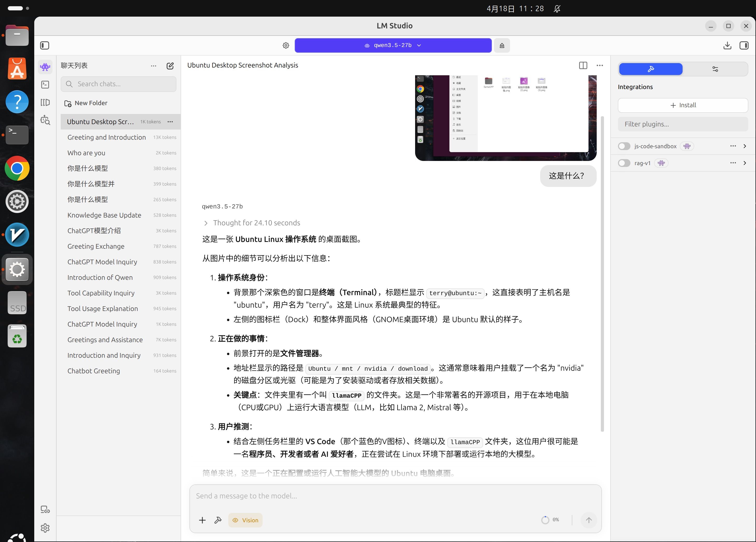Eject the loaded model

[502, 45]
